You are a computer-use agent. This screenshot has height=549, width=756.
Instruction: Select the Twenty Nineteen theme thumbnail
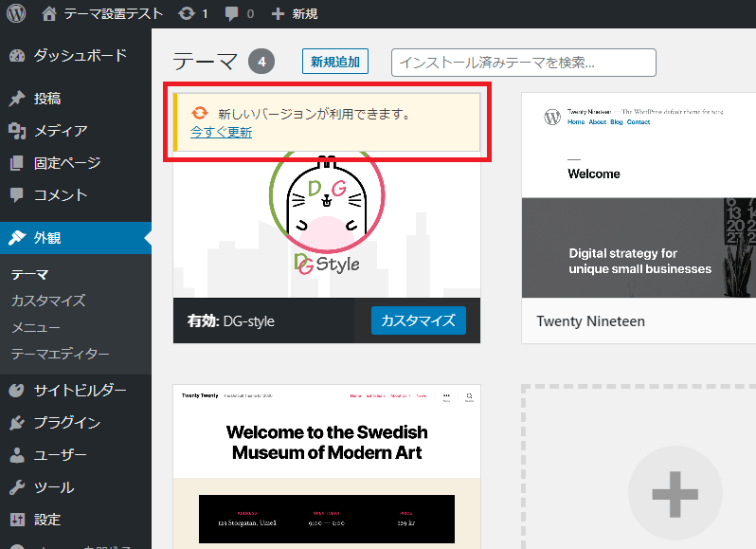pyautogui.click(x=639, y=194)
